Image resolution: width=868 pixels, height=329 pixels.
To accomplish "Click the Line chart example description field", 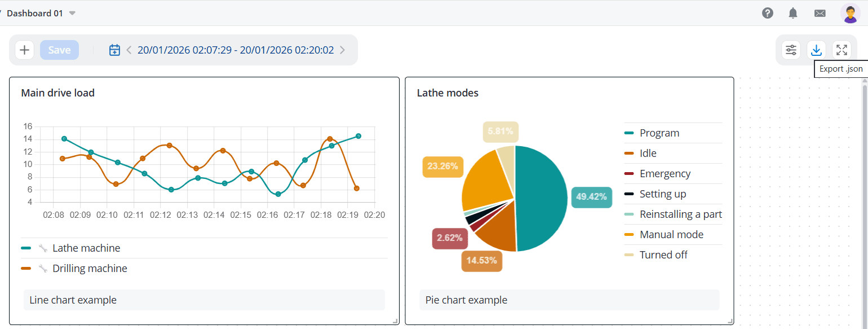I will 204,300.
